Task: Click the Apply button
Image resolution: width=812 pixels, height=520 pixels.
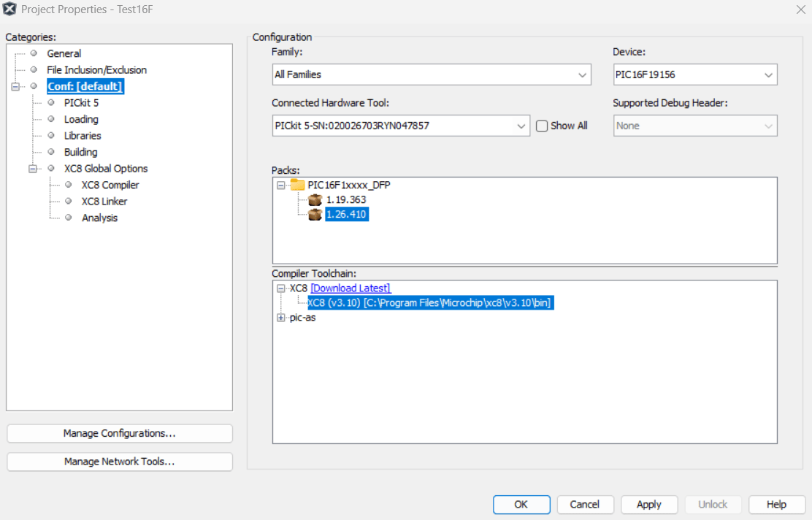Action: (x=648, y=504)
